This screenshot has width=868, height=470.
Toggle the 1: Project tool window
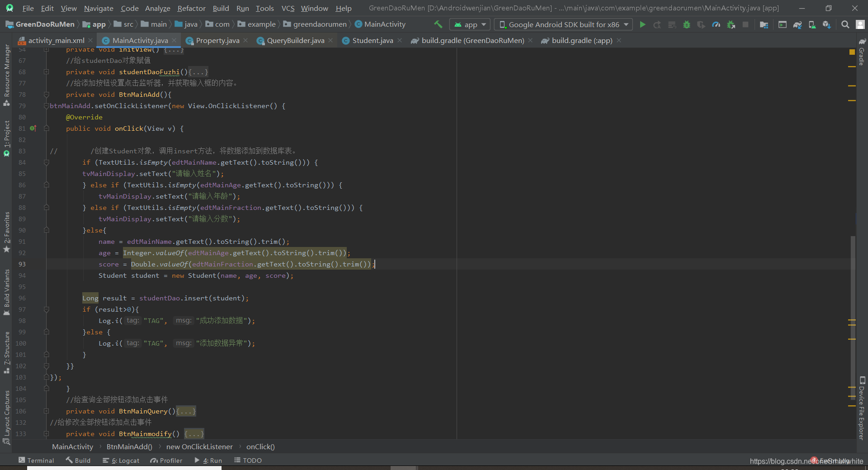pos(6,138)
